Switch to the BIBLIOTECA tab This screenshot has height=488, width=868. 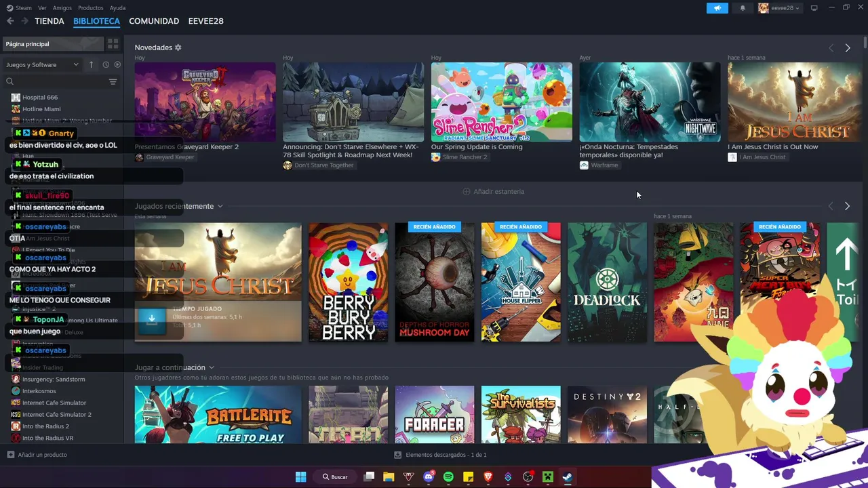[x=96, y=21]
